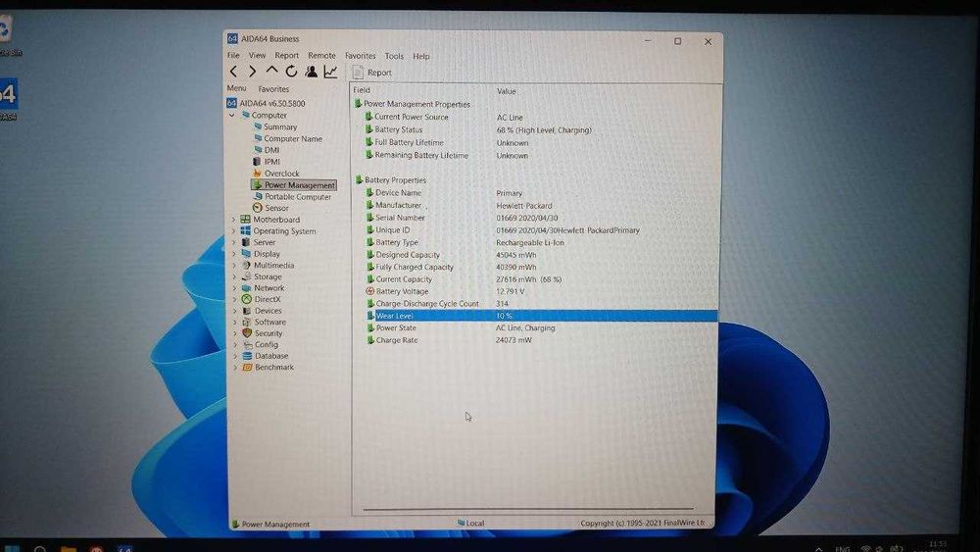Click the up-level caret toolbar icon
980x552 pixels.
coord(271,72)
